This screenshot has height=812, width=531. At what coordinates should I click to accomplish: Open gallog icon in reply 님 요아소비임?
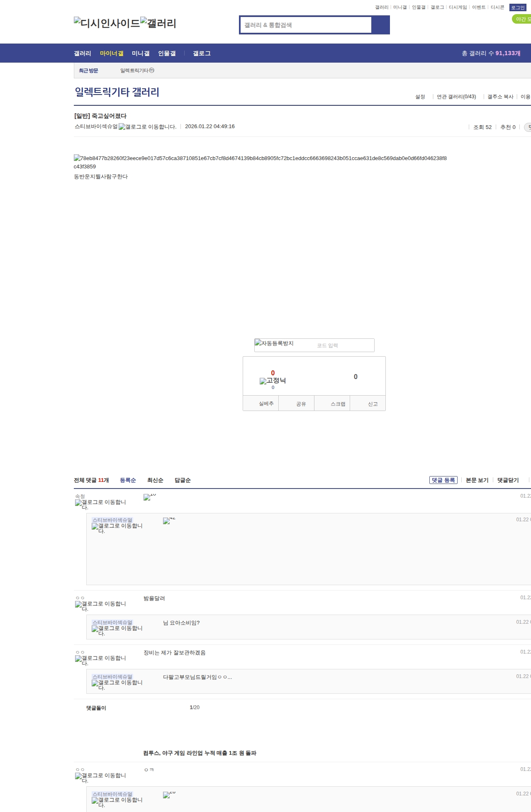click(x=117, y=630)
